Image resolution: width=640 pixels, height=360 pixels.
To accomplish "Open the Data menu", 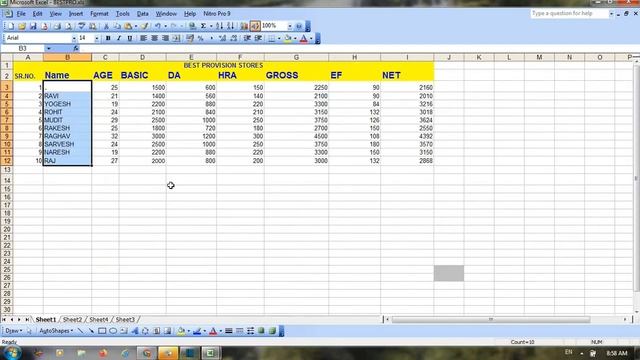I will coord(142,14).
